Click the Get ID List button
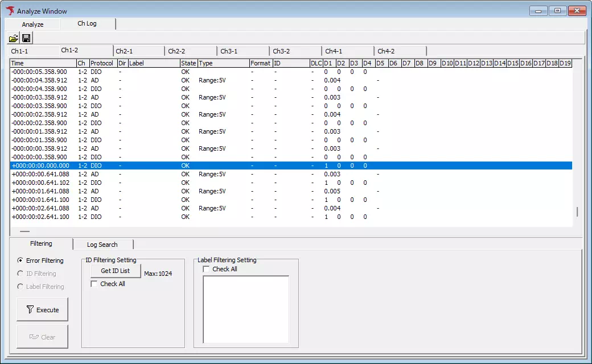 coord(115,271)
